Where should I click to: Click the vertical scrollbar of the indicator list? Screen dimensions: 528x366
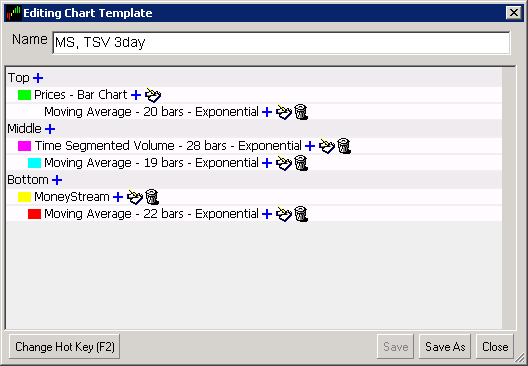coord(508,198)
